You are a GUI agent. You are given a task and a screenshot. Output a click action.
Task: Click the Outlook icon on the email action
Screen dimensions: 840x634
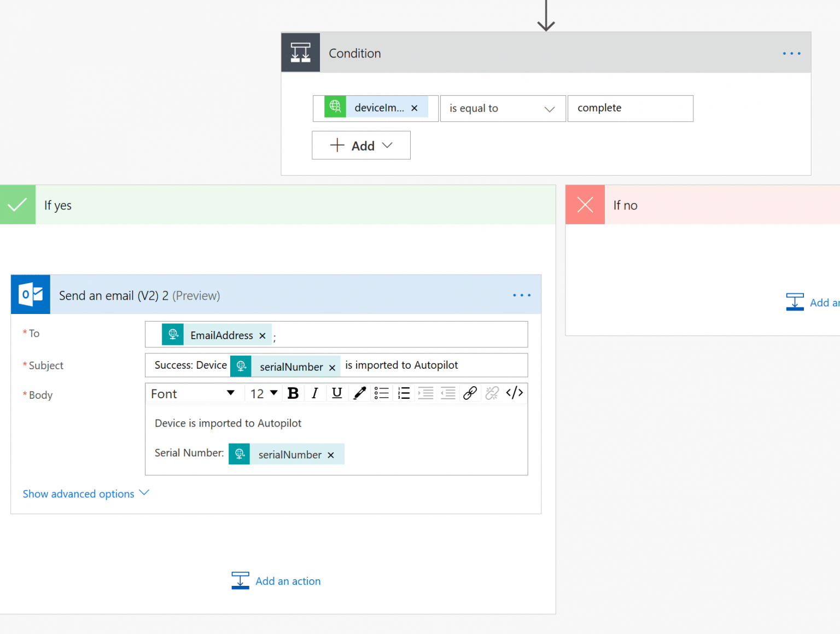30,294
